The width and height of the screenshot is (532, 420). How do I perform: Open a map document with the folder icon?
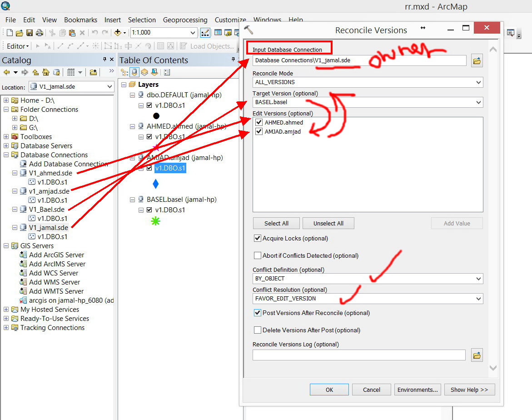coord(20,33)
